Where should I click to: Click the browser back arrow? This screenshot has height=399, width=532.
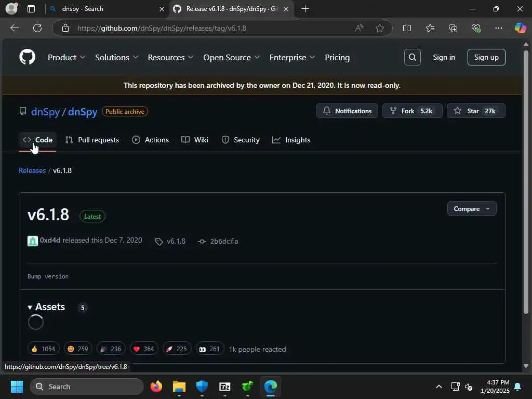click(x=14, y=28)
